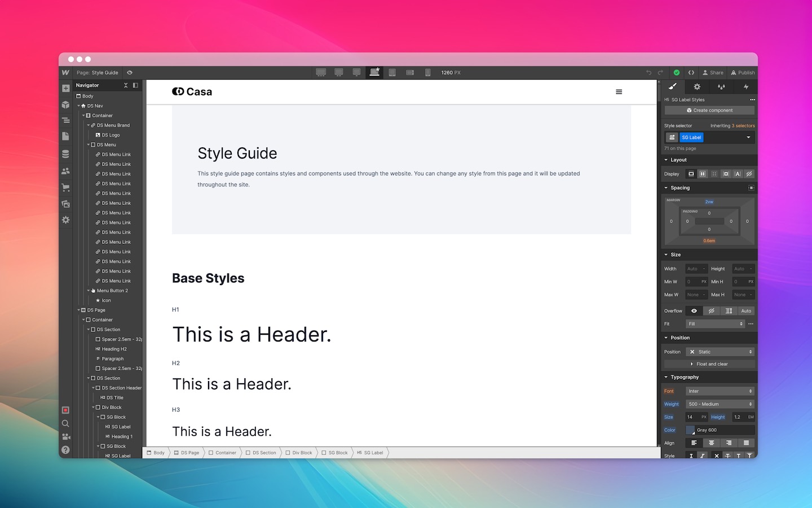Click the Publish button
This screenshot has height=508, width=812.
pos(743,72)
